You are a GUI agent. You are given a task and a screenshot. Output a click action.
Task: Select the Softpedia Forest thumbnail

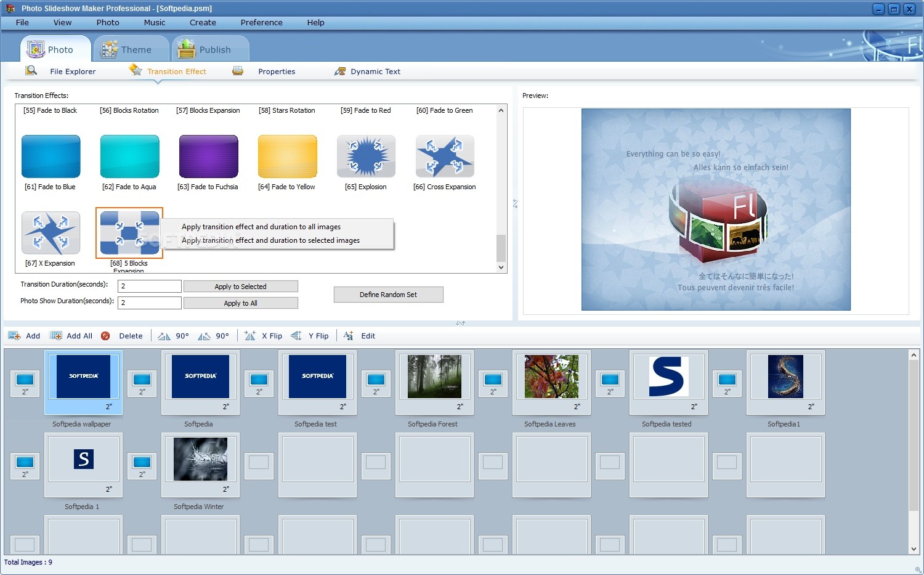click(x=434, y=382)
